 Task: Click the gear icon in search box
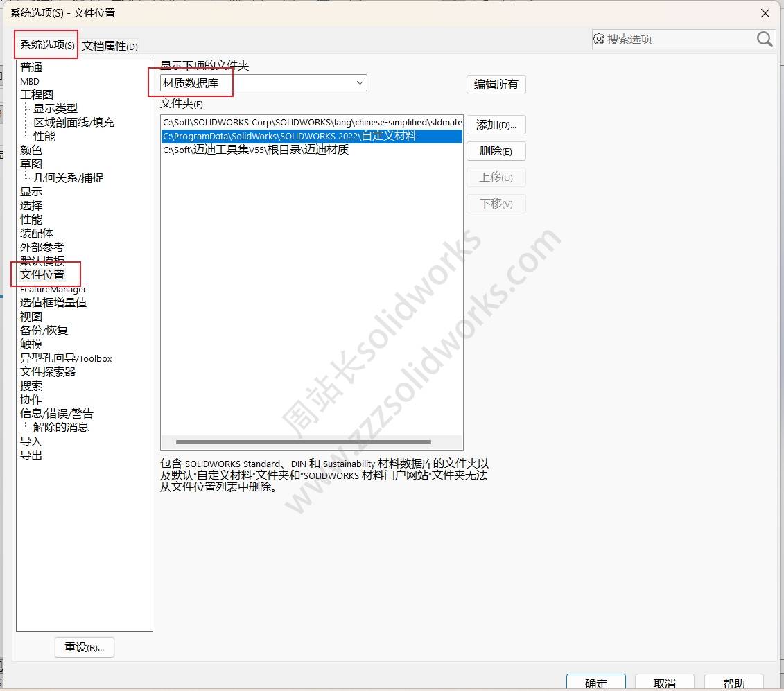point(599,40)
